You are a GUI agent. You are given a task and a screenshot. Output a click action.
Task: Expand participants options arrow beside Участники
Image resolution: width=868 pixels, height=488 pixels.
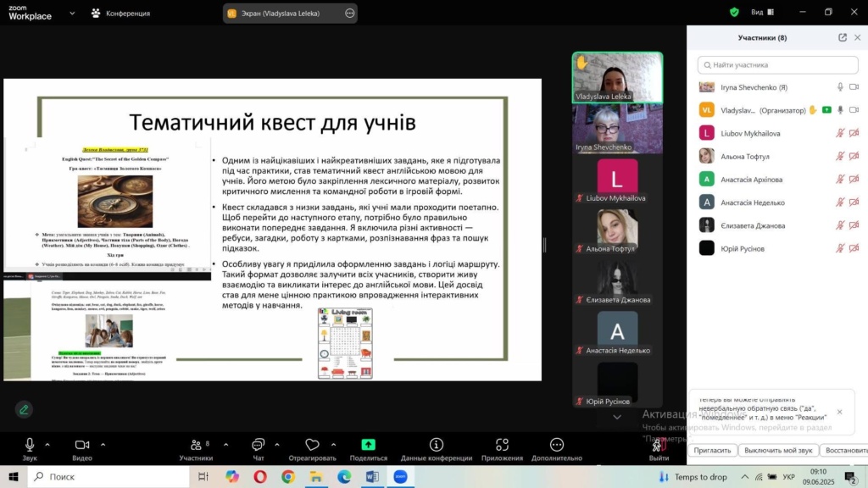click(225, 444)
